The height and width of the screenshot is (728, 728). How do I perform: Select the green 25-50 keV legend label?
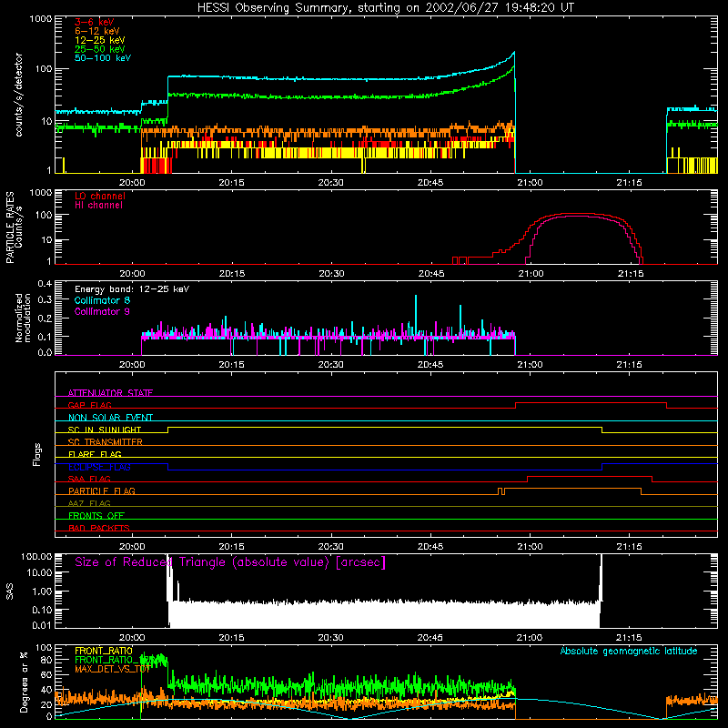(100, 49)
